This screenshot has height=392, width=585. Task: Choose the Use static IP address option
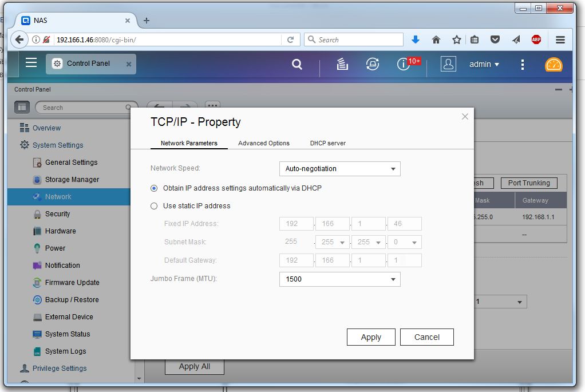[x=153, y=205]
